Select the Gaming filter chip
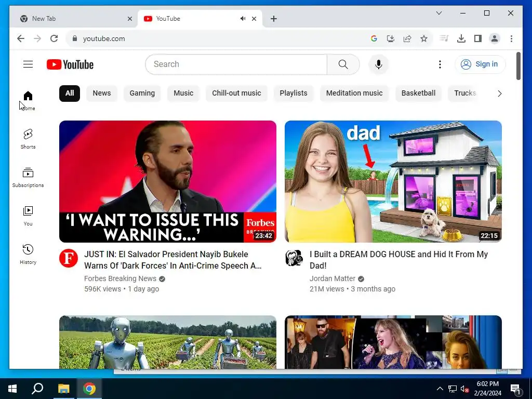Viewport: 532px width, 399px height. [x=142, y=94]
